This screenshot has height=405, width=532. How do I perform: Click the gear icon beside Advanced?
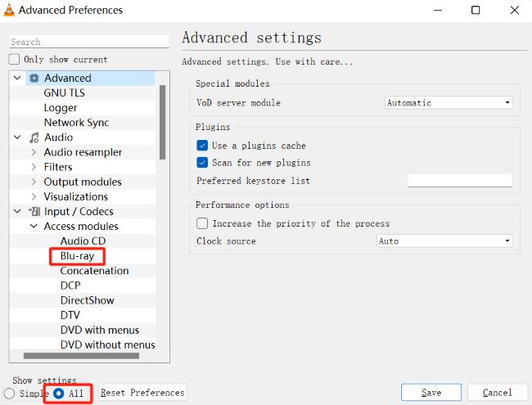click(x=34, y=78)
